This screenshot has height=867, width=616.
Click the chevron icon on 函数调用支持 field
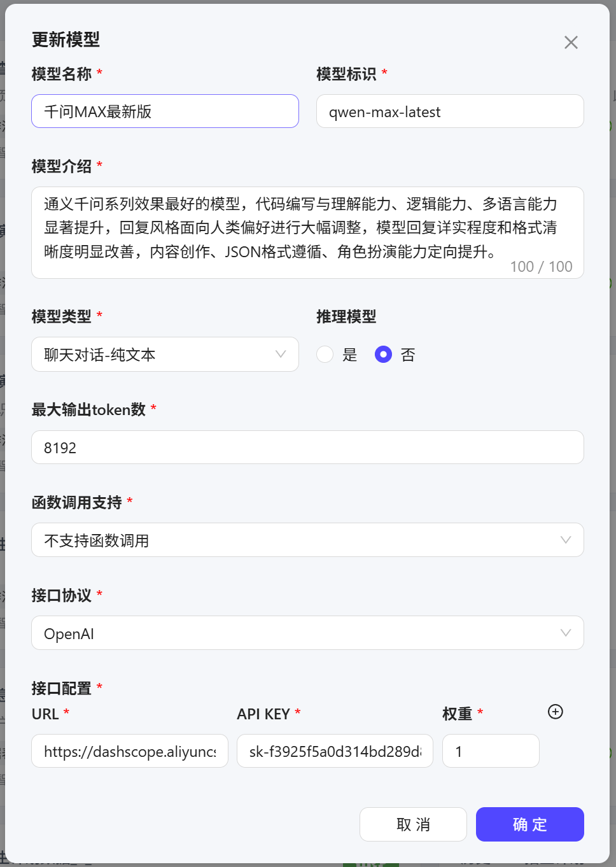[566, 540]
